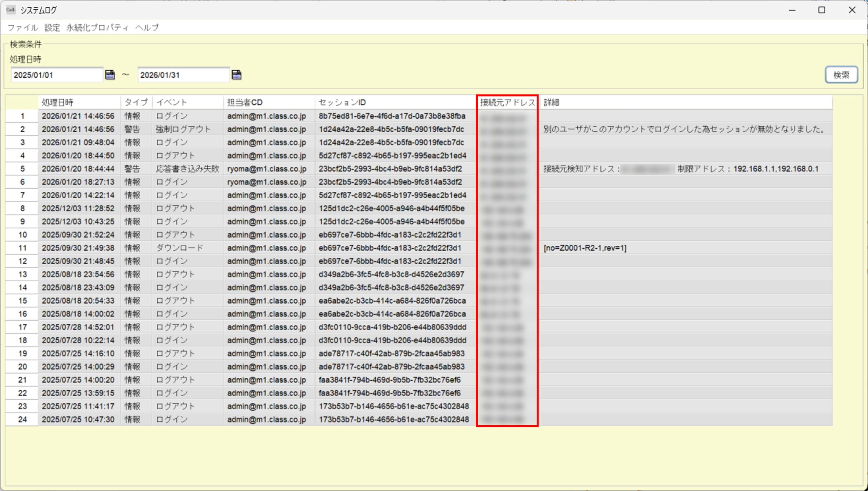The height and width of the screenshot is (491, 868).
Task: Open the start date calendar picker
Action: (x=110, y=75)
